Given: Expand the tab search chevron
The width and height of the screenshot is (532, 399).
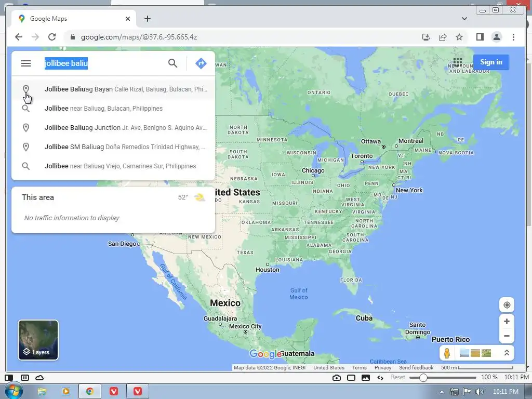Looking at the screenshot, I should coord(464,19).
